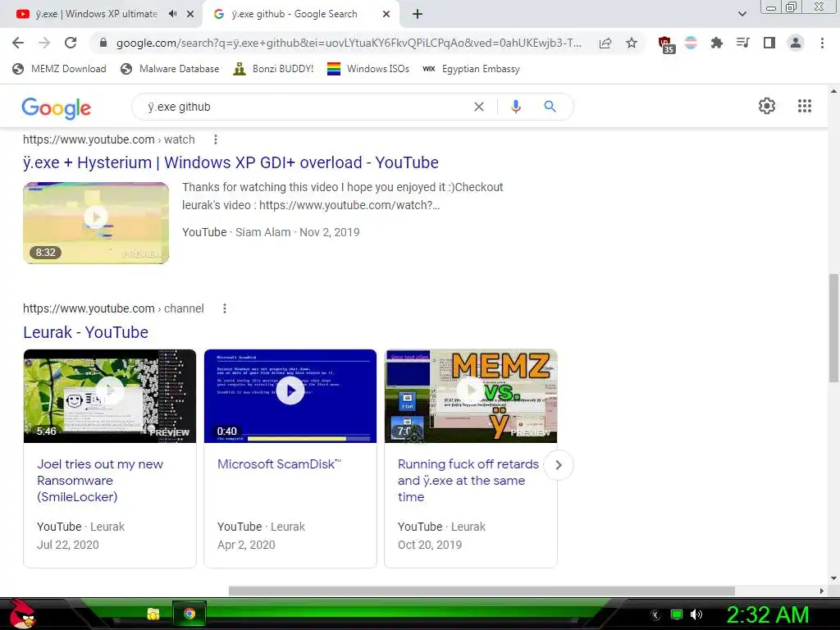Play the SmileLocker 5:46 video thumbnail
The width and height of the screenshot is (840, 630).
point(110,396)
